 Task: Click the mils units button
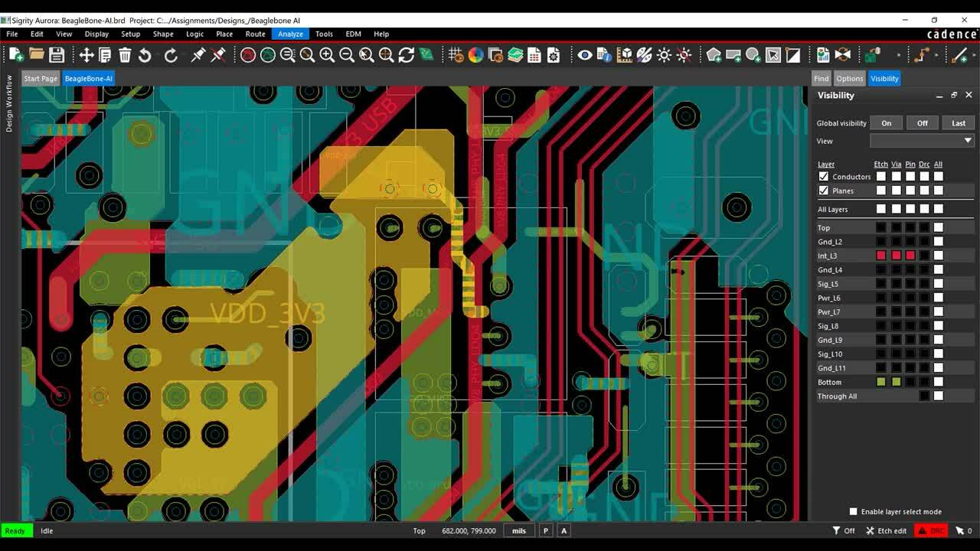coord(519,530)
